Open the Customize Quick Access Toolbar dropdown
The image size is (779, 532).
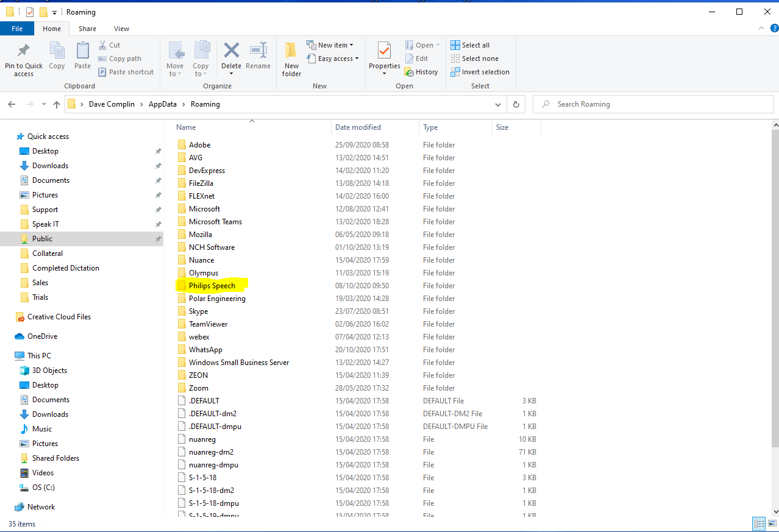point(55,12)
